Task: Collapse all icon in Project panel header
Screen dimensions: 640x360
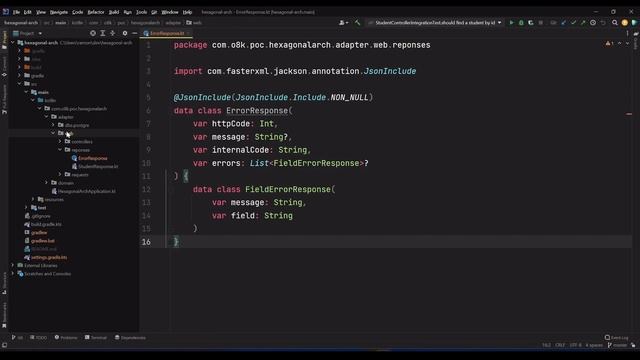Action: [x=113, y=33]
